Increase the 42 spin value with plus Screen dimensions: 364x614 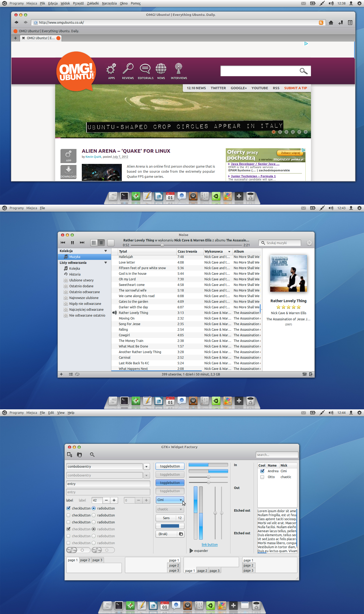click(x=114, y=500)
